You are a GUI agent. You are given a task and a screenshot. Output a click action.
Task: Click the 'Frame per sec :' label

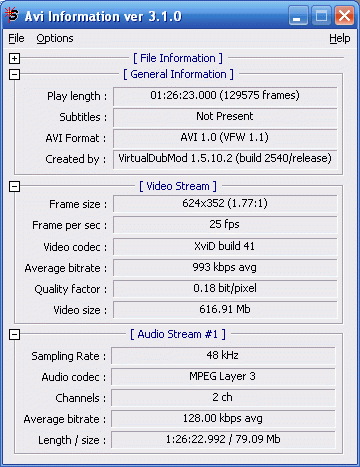[70, 226]
